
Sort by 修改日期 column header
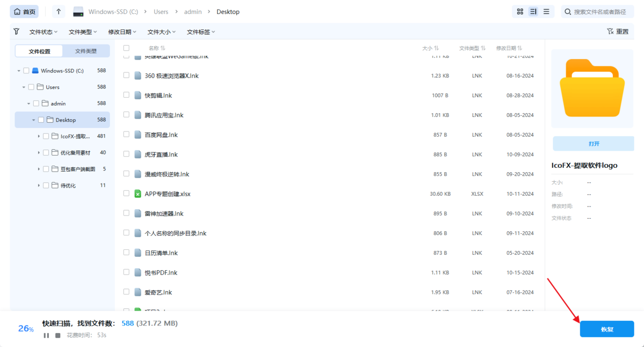509,48
